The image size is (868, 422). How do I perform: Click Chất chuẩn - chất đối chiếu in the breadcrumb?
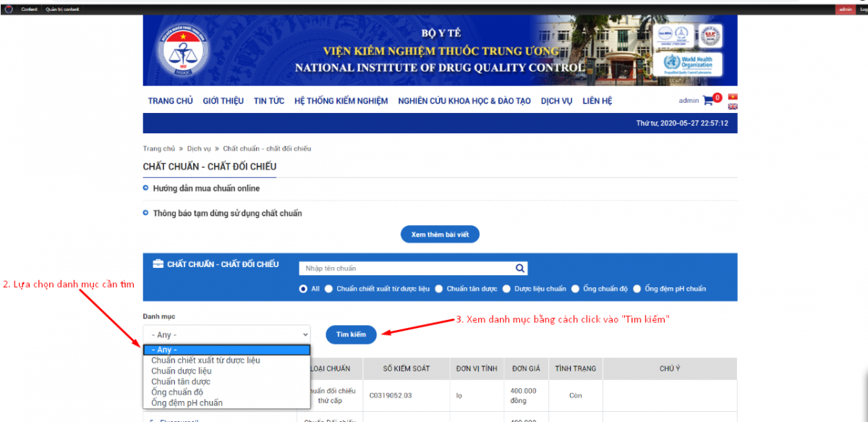point(267,148)
